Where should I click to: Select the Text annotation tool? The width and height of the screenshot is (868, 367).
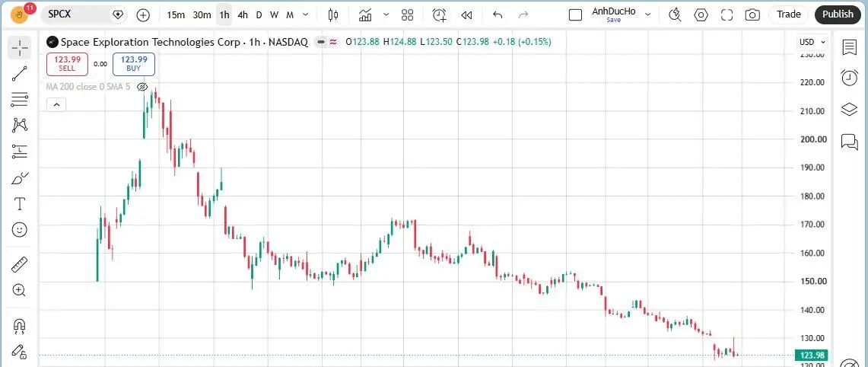20,204
